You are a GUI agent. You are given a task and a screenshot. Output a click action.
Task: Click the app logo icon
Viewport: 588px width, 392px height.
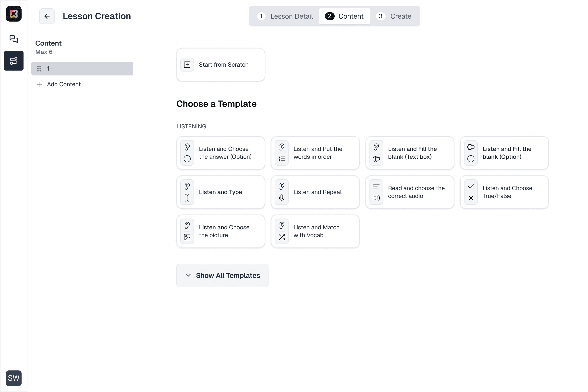(13, 14)
